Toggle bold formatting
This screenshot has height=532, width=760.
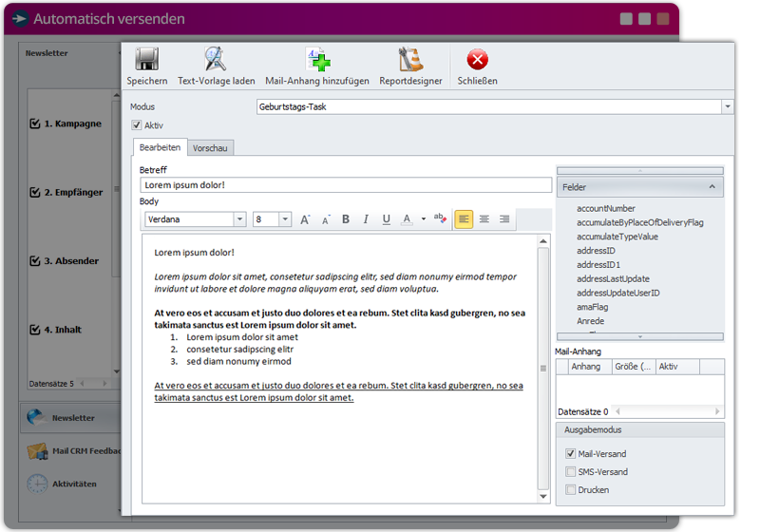tap(346, 219)
